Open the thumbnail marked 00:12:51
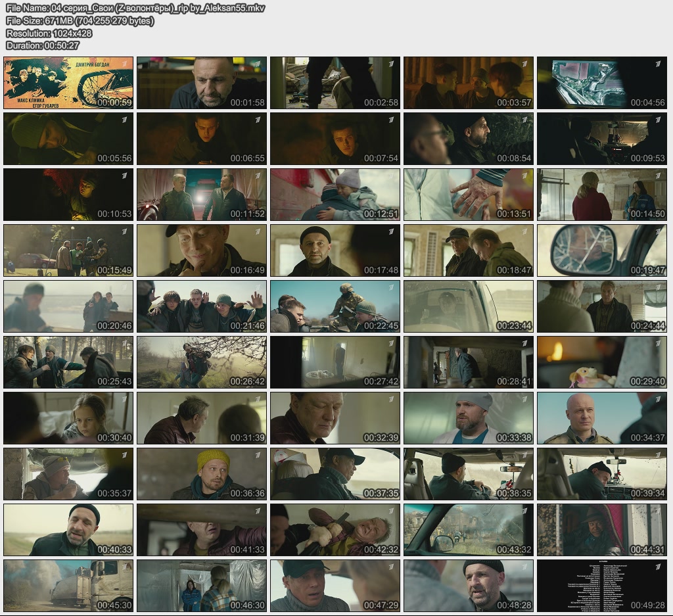673x616 pixels. click(335, 194)
